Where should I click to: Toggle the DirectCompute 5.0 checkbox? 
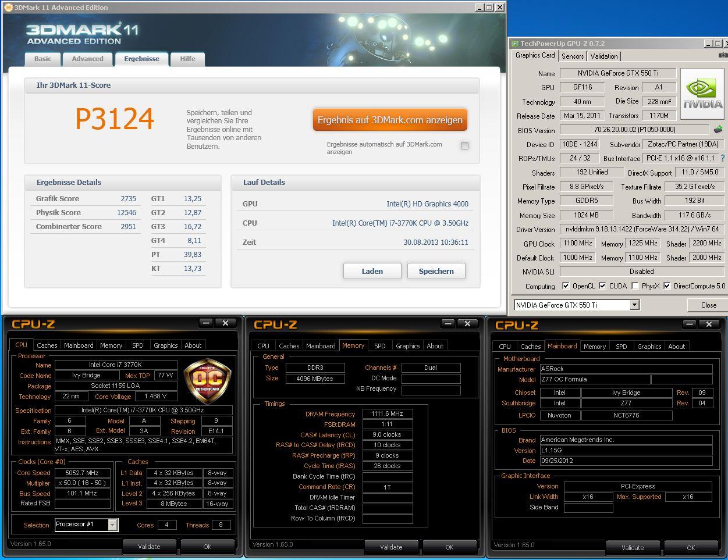coord(667,286)
